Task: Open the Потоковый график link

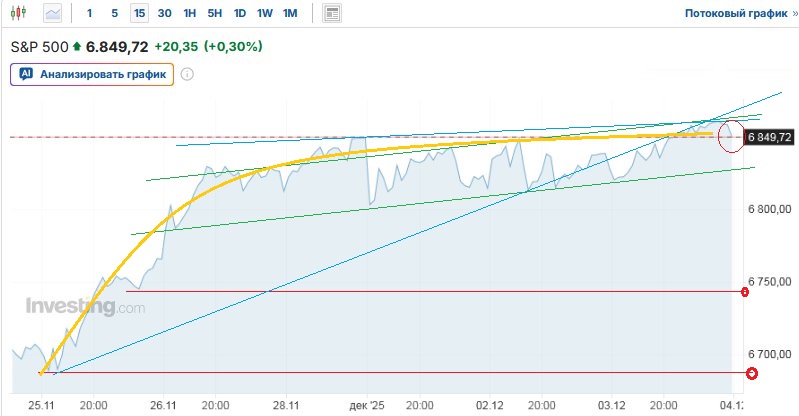Action: (734, 14)
